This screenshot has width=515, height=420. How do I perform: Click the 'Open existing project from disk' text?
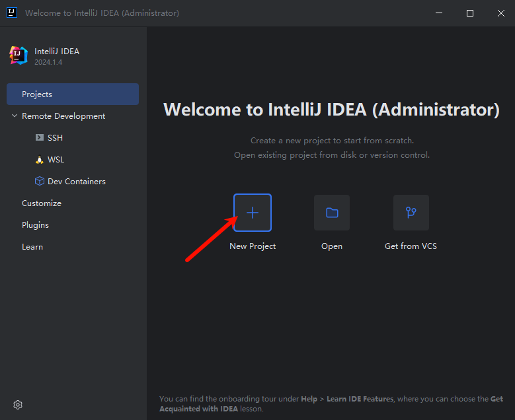[x=332, y=155]
